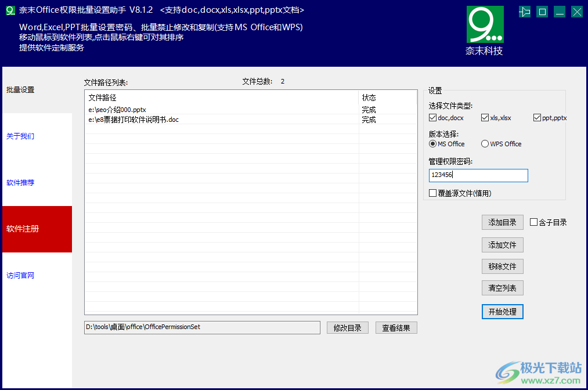588x390 pixels.
Task: Click the 状态 column header
Action: pos(387,98)
